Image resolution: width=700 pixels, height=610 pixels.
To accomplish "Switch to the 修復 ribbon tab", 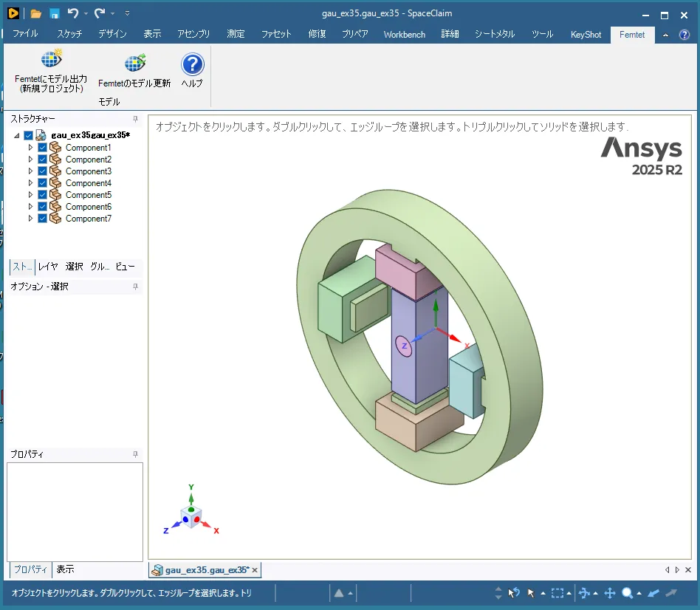I will (318, 34).
